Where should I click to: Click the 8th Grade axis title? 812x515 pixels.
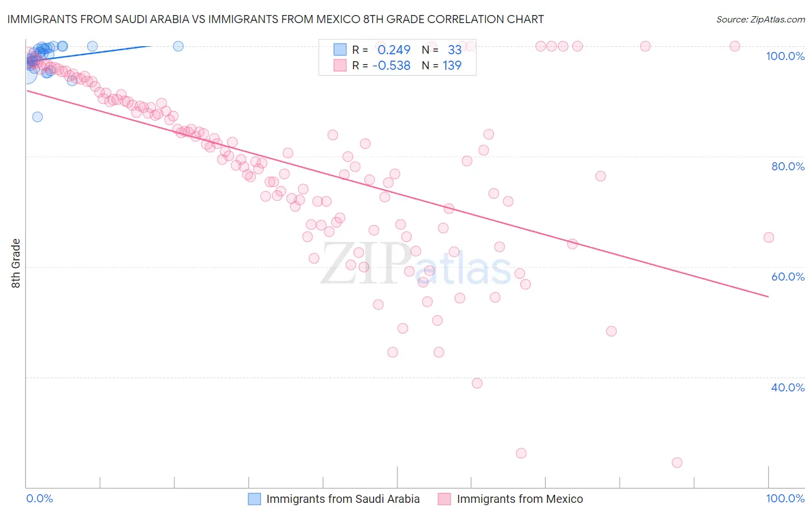16,263
